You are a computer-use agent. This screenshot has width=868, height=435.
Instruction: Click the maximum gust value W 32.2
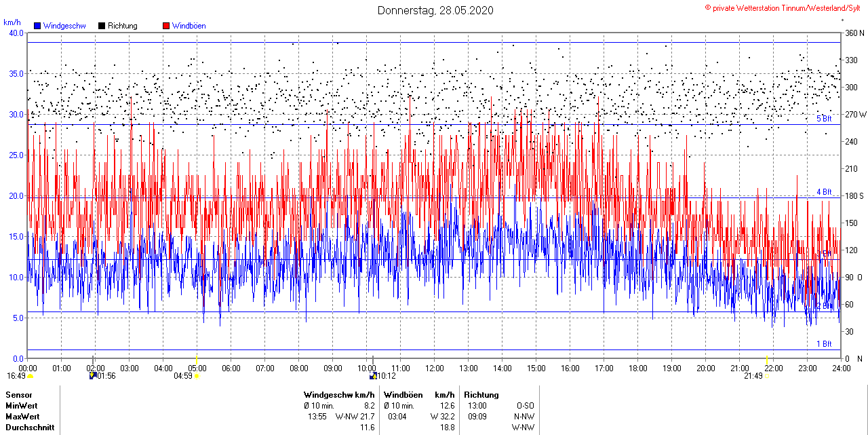point(442,416)
